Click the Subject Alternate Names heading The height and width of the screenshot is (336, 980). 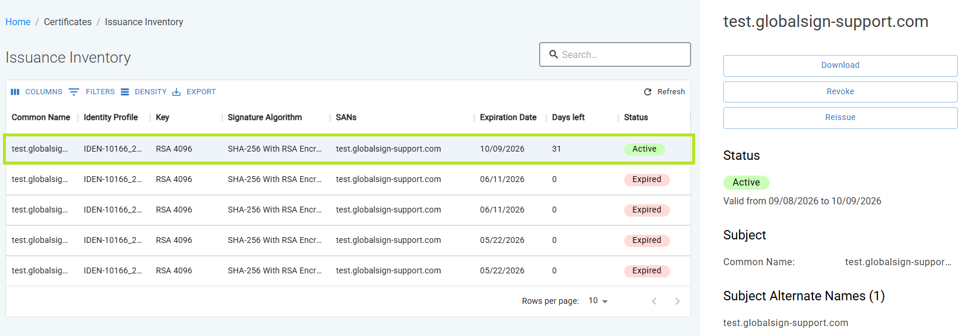pyautogui.click(x=804, y=296)
